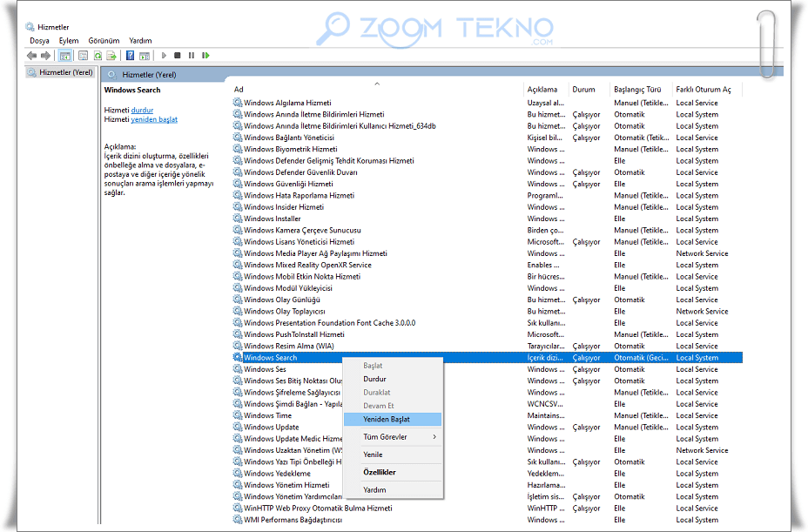The image size is (808, 532).
Task: Click gear icon beside Windows Ses
Action: click(x=238, y=368)
